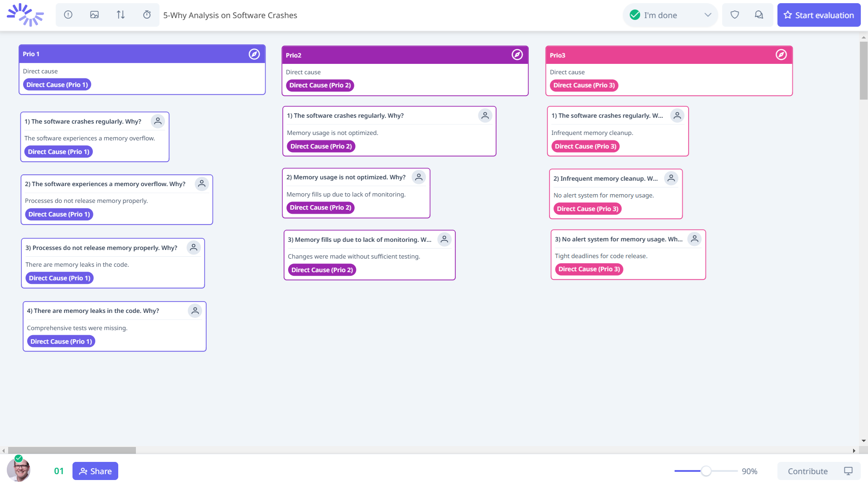Image resolution: width=868 pixels, height=485 pixels.
Task: Click the compass icon on Prio3 header
Action: 781,55
